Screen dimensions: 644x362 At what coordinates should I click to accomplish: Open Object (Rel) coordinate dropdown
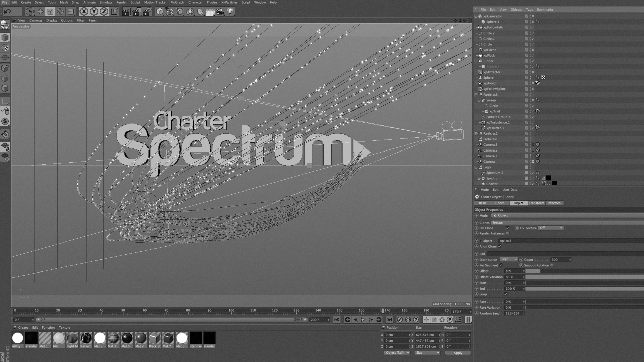tap(397, 353)
